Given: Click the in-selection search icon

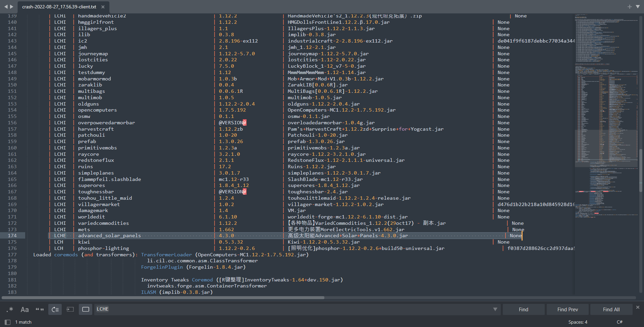Looking at the screenshot, I should [70, 309].
